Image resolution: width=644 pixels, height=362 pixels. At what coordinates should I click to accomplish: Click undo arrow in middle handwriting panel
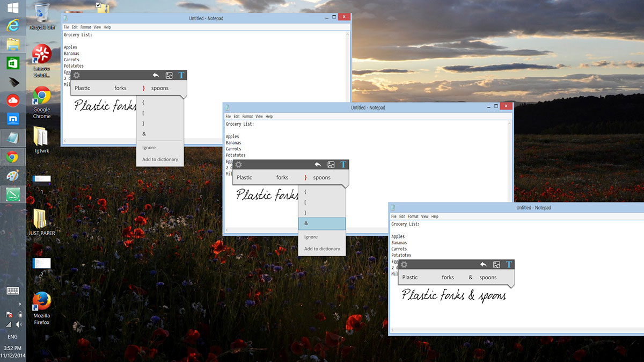tap(156, 76)
